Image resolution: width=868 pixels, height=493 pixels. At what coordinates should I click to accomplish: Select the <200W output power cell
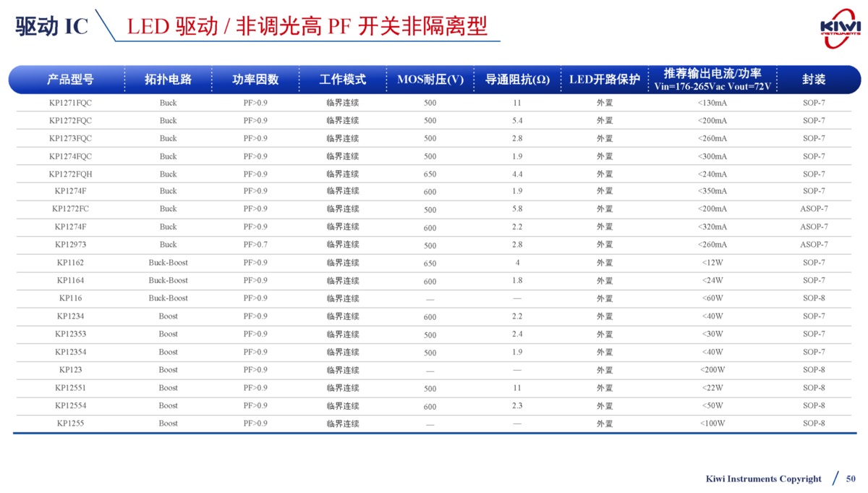712,370
